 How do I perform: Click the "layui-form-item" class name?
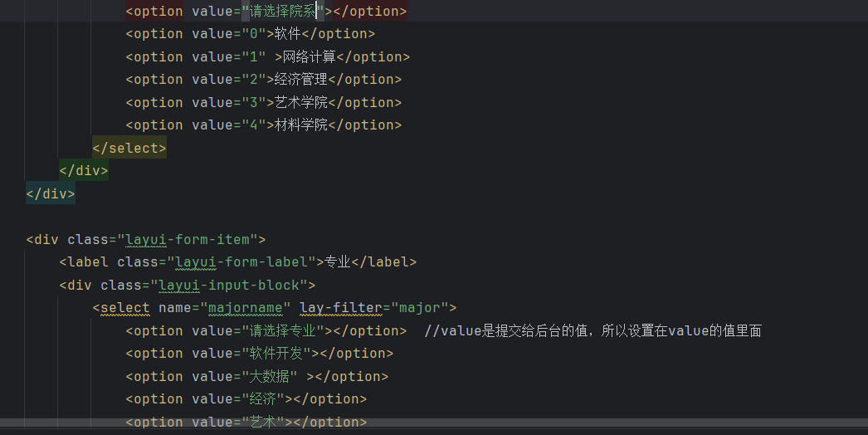187,239
